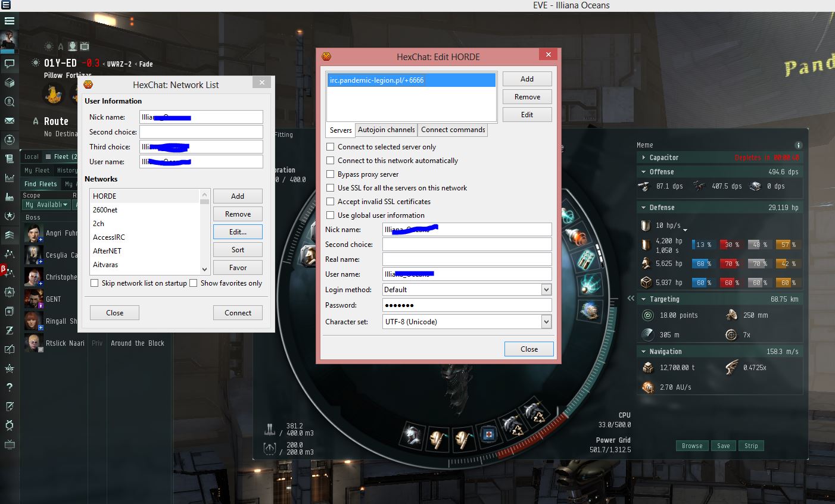
Task: Enable Use SSL for all servers checkbox
Action: click(330, 188)
